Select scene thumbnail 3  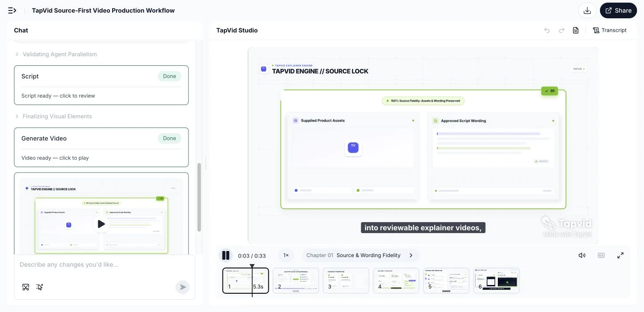[x=346, y=281]
